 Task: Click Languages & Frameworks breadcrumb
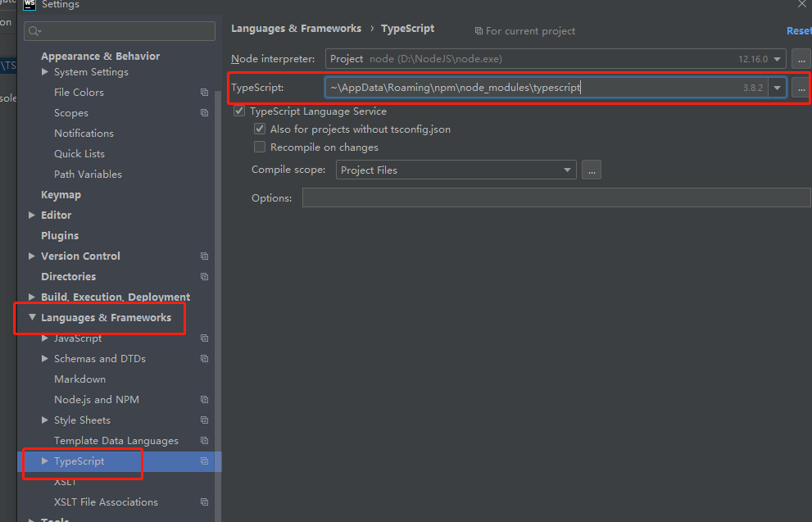click(297, 29)
